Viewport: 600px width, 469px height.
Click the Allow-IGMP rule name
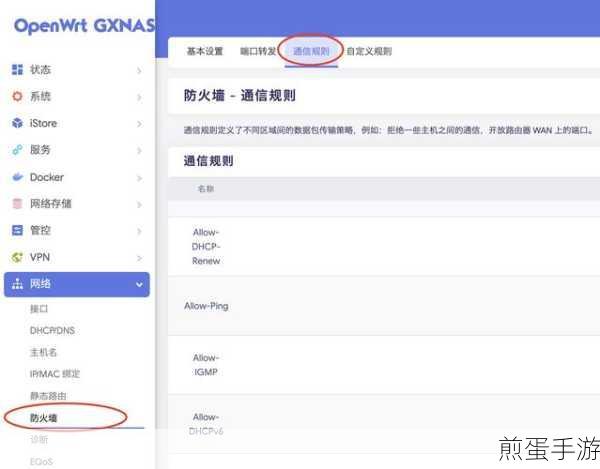tap(206, 365)
